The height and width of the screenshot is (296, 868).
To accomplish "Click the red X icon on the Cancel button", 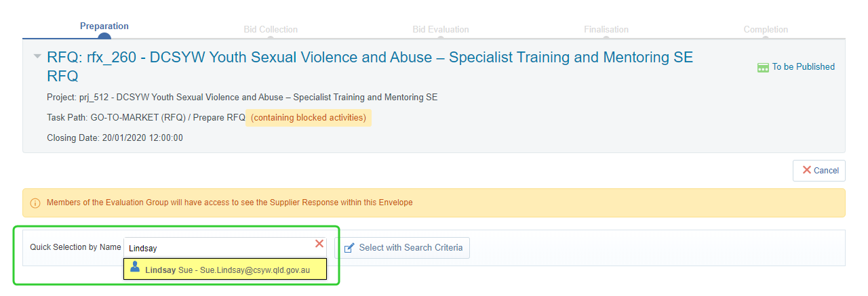I will pyautogui.click(x=806, y=170).
